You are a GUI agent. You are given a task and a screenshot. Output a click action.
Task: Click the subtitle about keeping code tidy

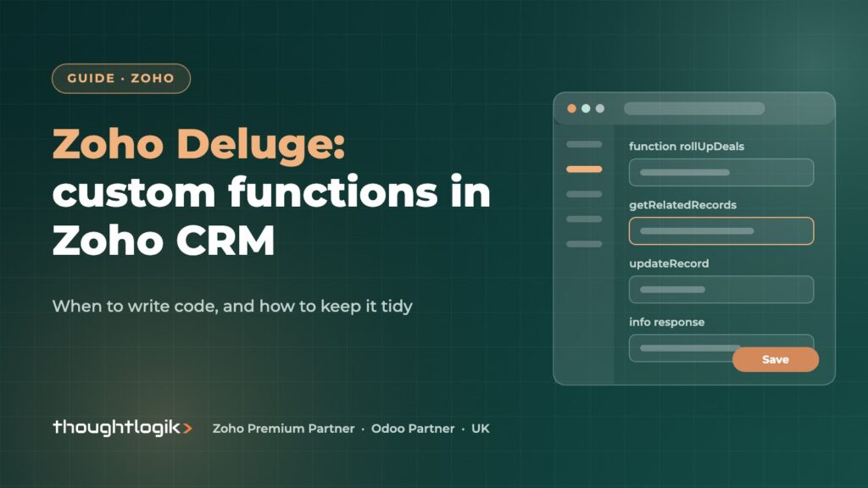[232, 306]
